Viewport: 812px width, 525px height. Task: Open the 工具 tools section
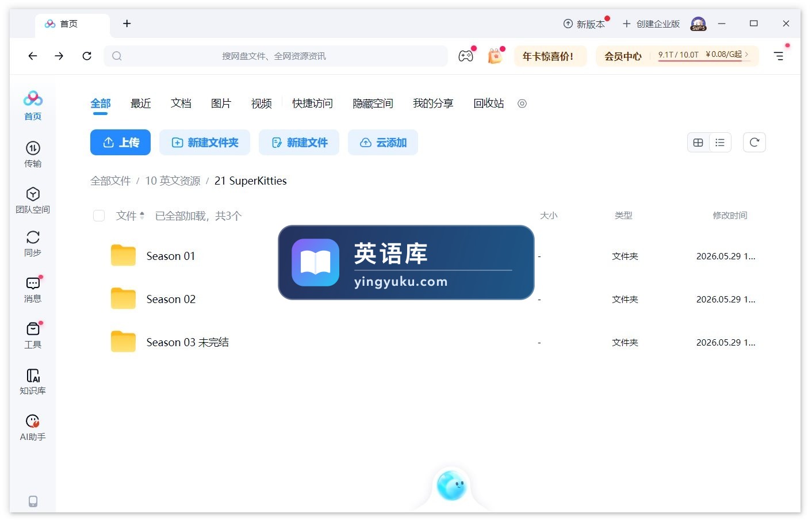tap(33, 335)
